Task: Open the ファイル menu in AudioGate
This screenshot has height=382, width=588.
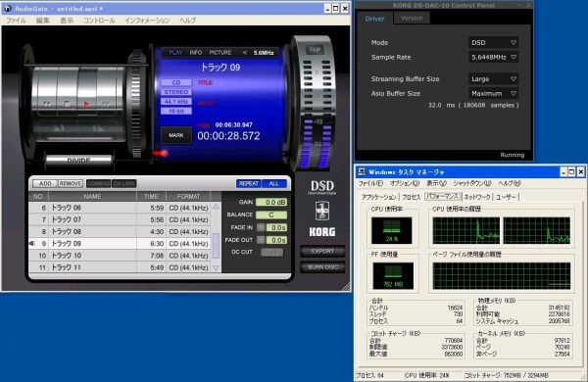Action: 16,21
